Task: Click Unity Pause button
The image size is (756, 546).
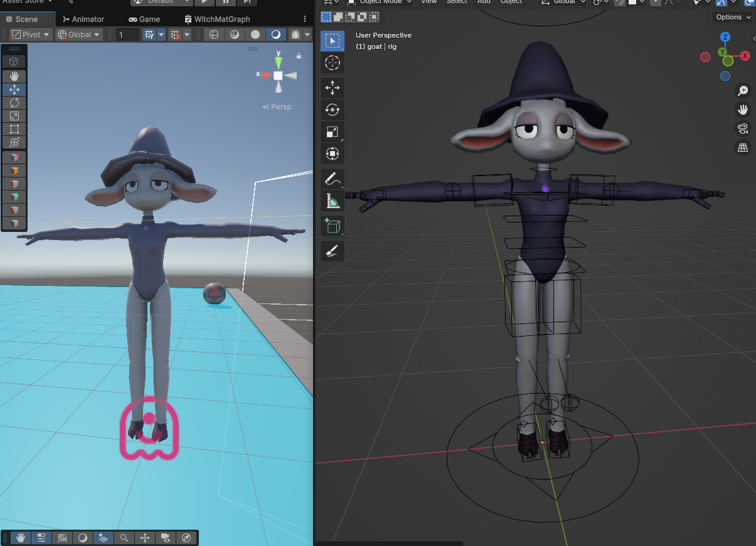Action: click(x=225, y=3)
